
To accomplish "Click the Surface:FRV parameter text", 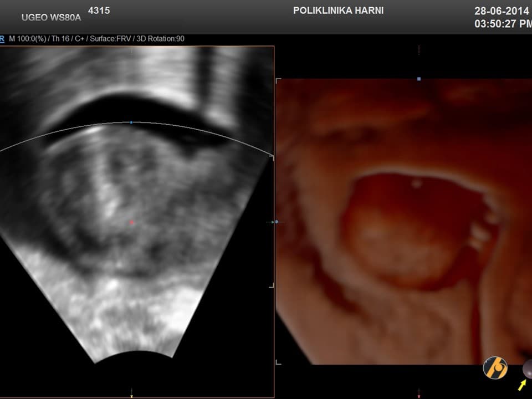I will (109, 39).
